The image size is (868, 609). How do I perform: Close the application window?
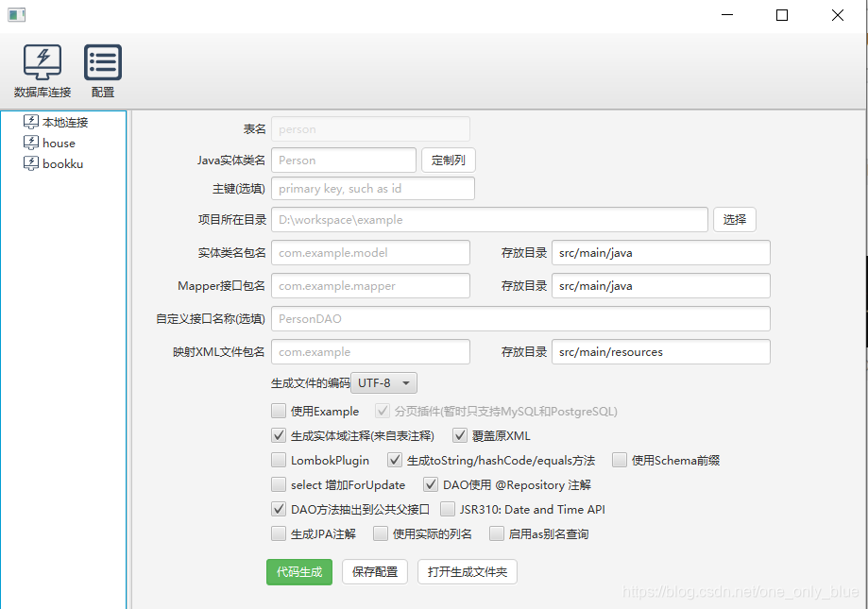tap(838, 15)
